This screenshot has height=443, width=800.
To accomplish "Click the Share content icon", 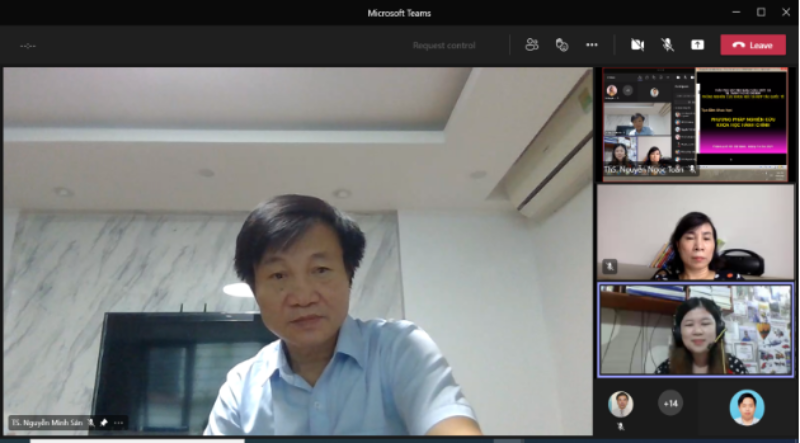I will coord(698,45).
